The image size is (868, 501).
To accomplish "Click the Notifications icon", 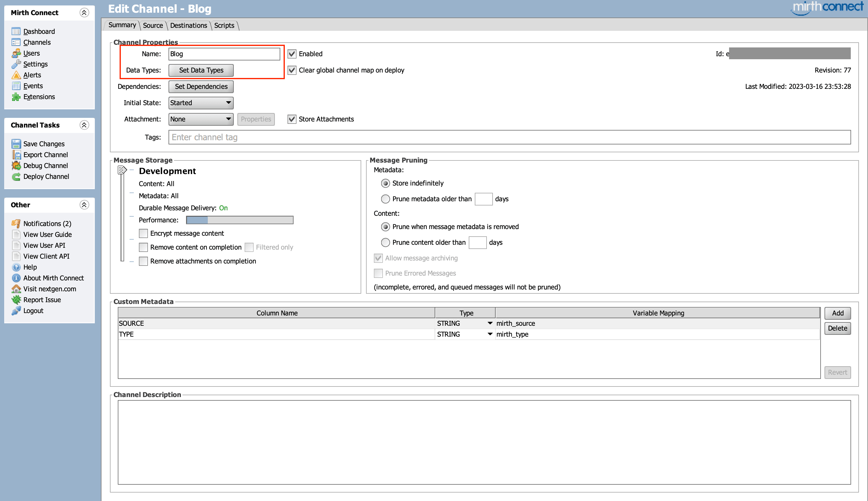I will (x=16, y=224).
